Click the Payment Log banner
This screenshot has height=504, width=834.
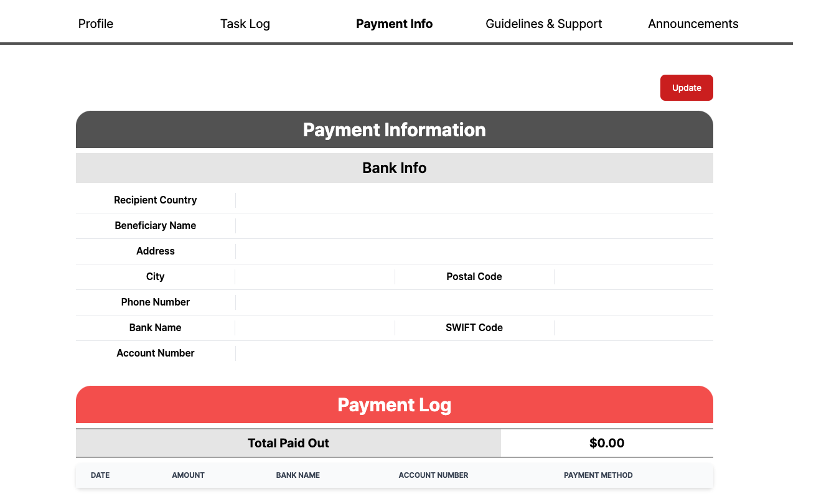394,404
